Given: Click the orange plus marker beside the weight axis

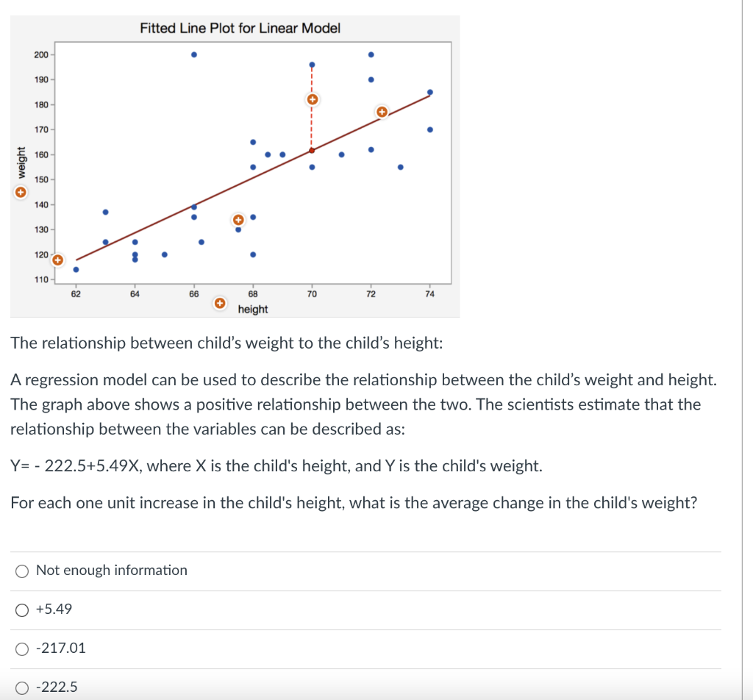Looking at the screenshot, I should (21, 192).
